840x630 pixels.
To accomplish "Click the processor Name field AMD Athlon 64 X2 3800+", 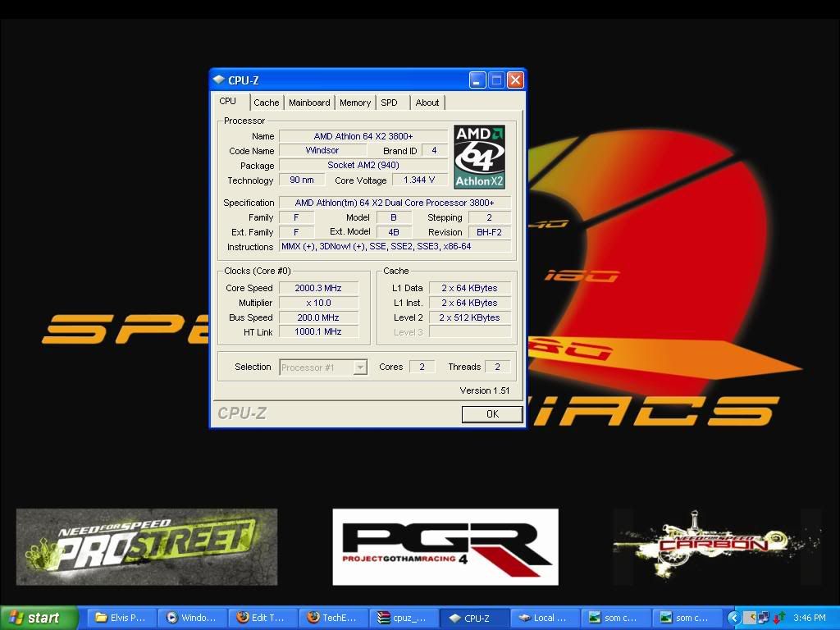I will point(363,136).
